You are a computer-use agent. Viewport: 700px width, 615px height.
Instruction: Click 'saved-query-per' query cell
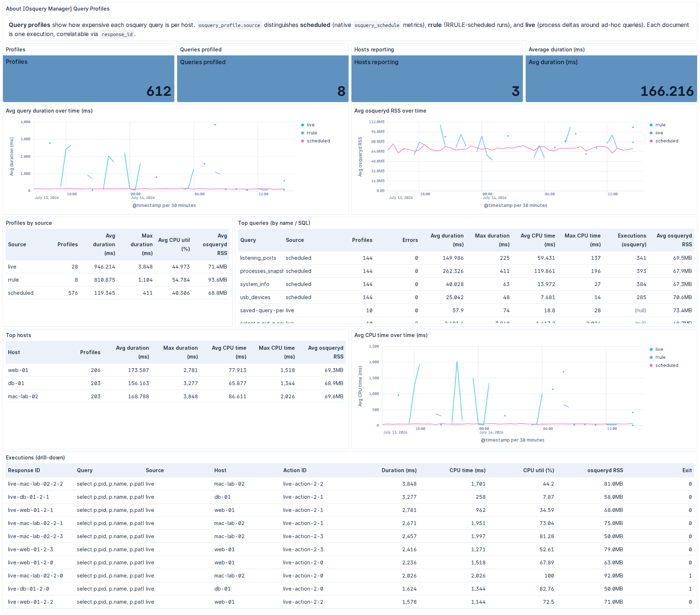(x=262, y=310)
